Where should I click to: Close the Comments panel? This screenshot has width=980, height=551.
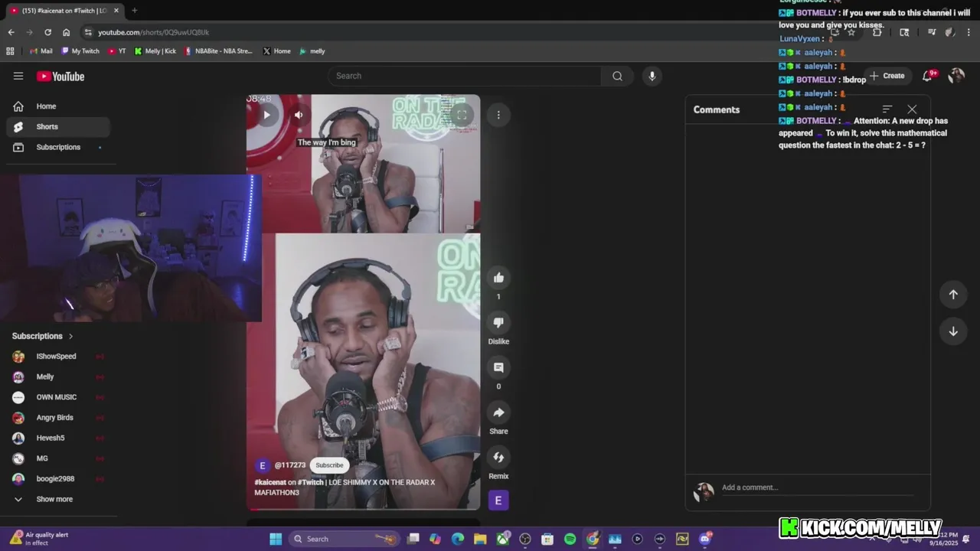point(912,109)
